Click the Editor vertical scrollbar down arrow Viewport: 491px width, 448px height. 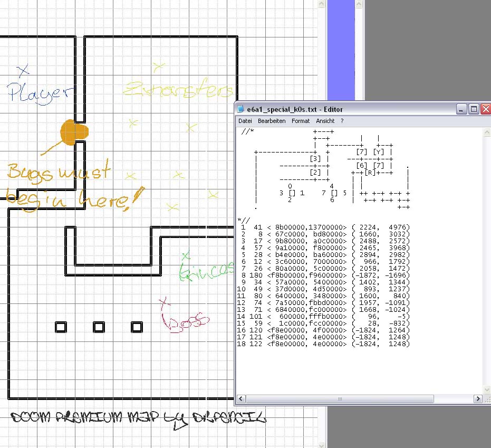point(487,390)
